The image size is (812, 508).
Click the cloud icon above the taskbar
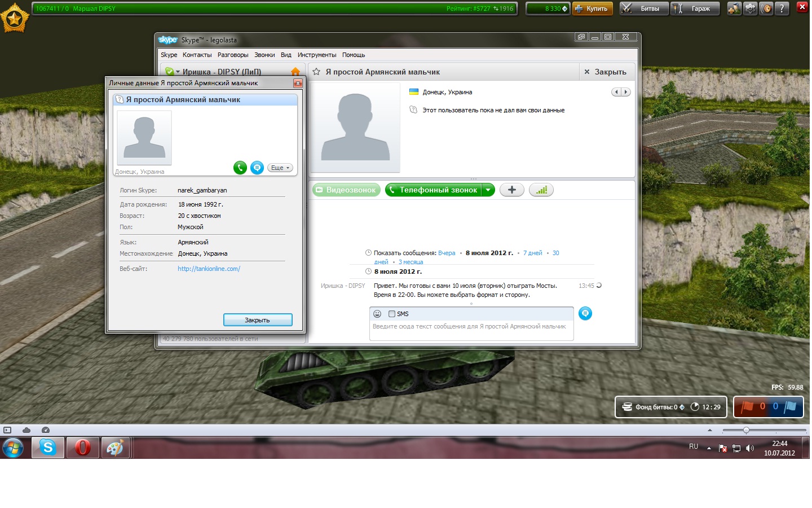tap(27, 430)
